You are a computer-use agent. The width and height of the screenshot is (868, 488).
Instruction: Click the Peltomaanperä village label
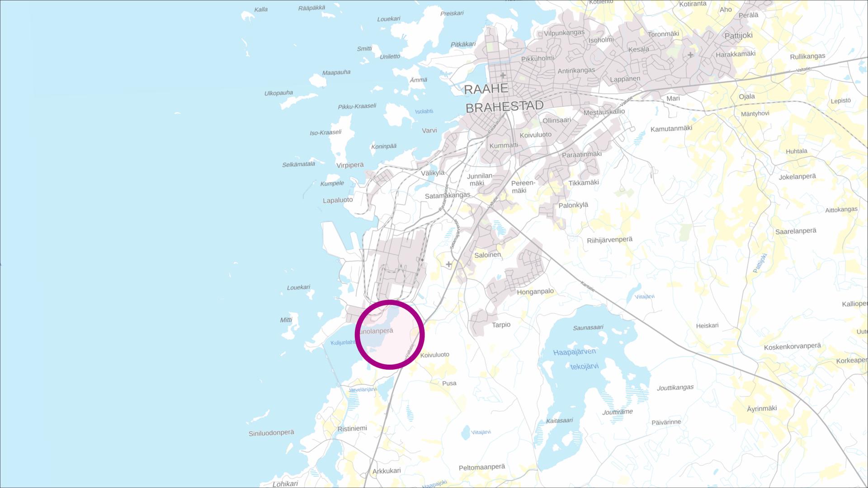coord(481,467)
